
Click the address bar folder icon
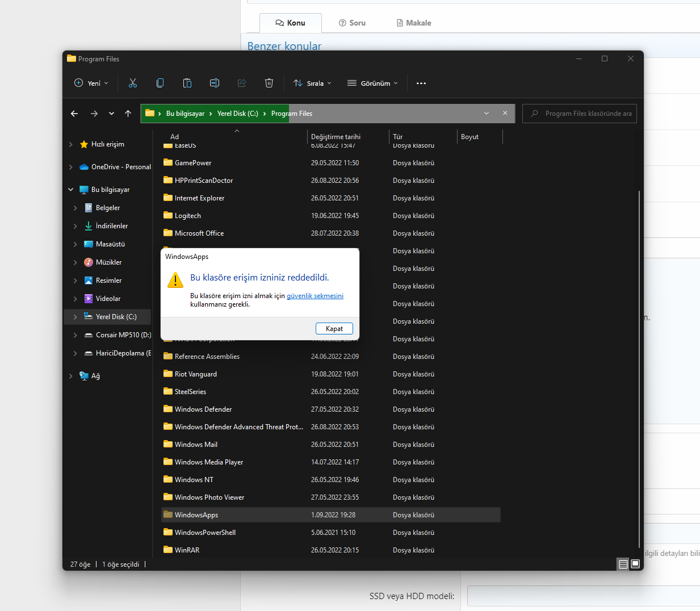point(150,113)
